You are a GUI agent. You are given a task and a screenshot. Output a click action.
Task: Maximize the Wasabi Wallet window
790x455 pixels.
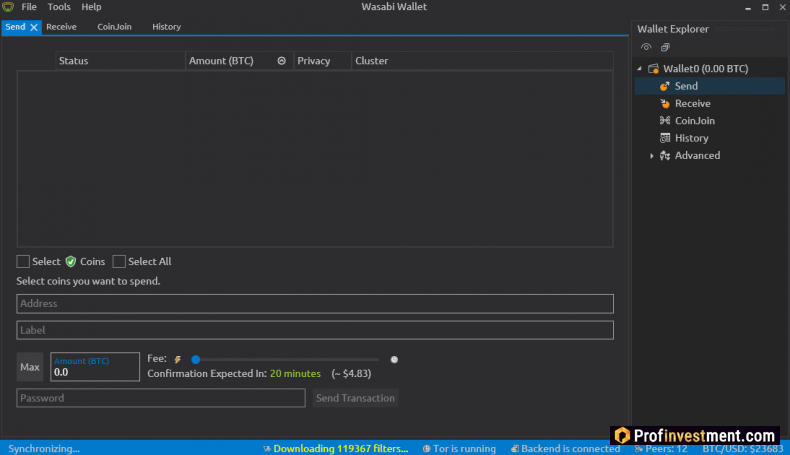point(765,7)
